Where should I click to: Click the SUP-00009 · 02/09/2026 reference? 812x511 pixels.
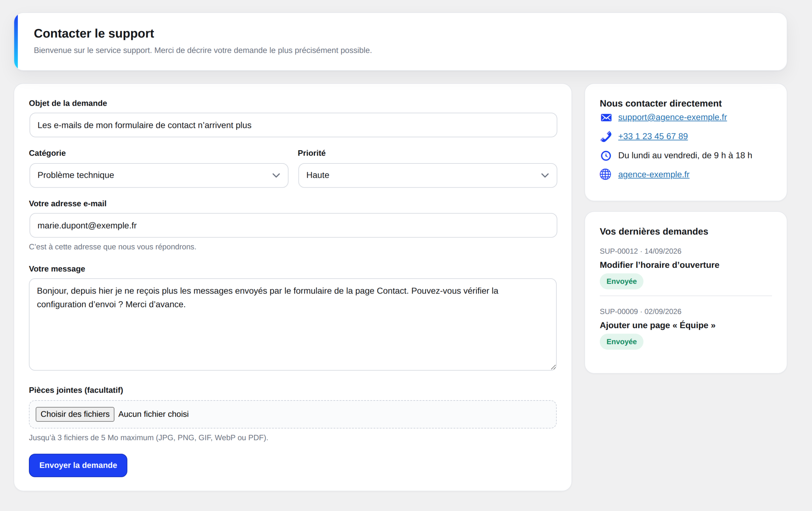click(640, 312)
